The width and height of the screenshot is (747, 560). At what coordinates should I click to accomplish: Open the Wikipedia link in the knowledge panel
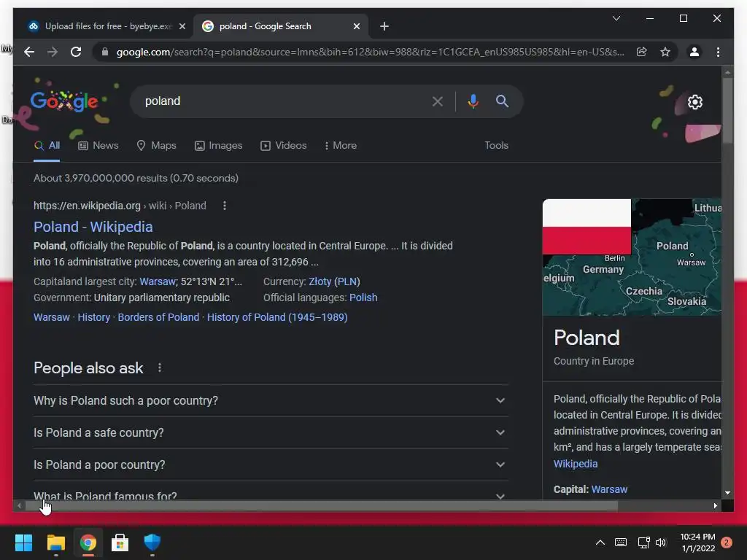(576, 464)
